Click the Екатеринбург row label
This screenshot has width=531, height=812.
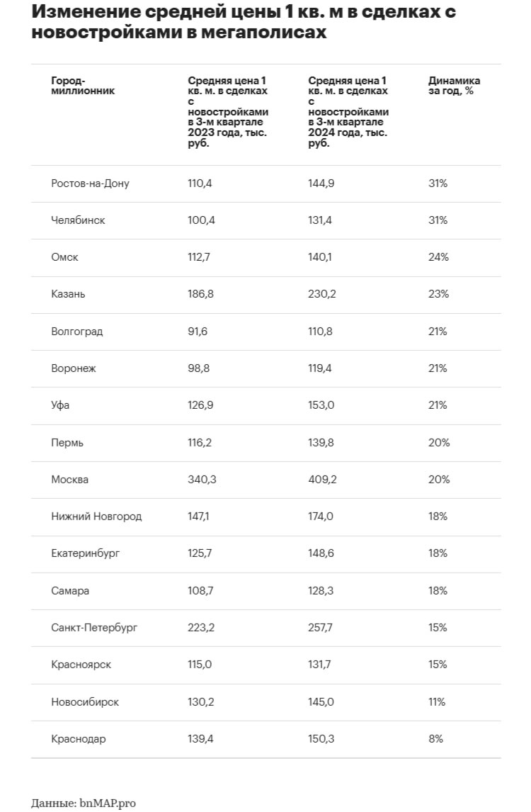point(85,553)
